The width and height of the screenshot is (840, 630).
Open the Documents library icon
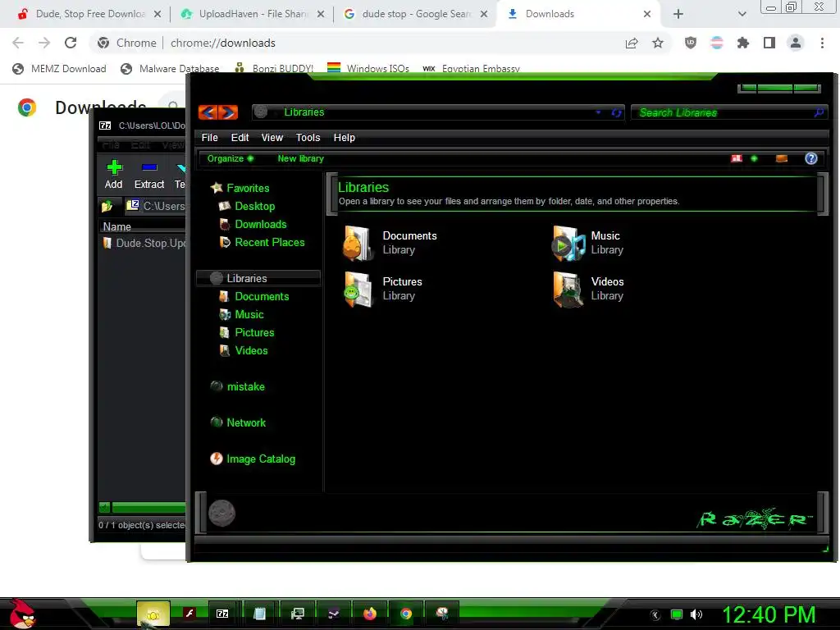coord(358,243)
